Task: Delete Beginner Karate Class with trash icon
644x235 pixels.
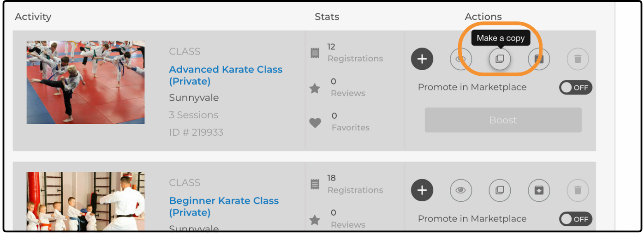Action: click(x=578, y=190)
